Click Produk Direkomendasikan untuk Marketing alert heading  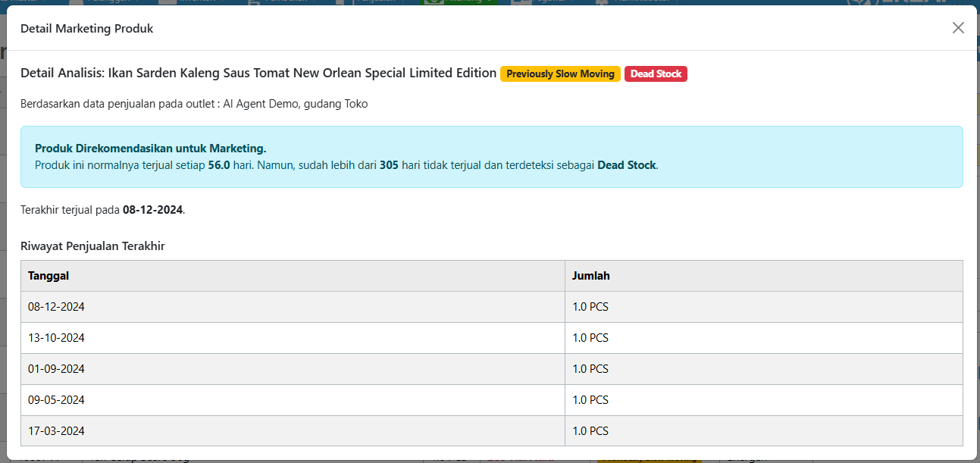click(x=150, y=149)
